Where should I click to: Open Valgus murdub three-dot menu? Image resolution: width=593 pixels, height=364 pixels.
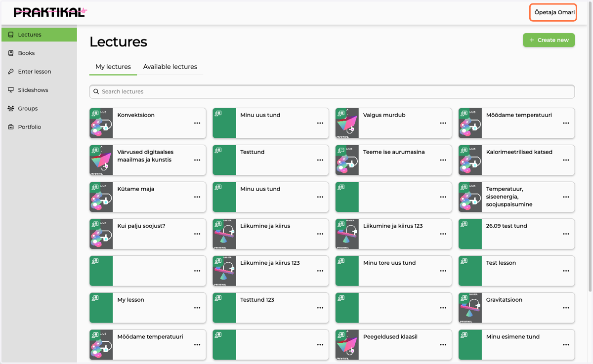(443, 123)
